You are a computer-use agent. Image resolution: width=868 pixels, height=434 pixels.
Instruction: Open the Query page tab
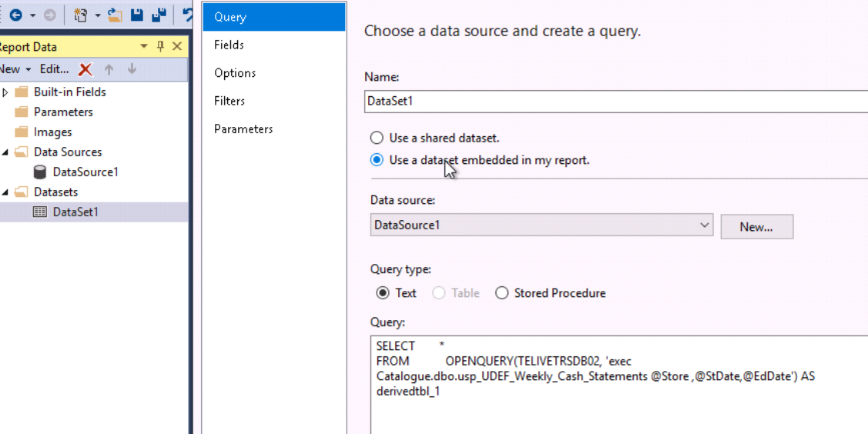click(x=274, y=17)
